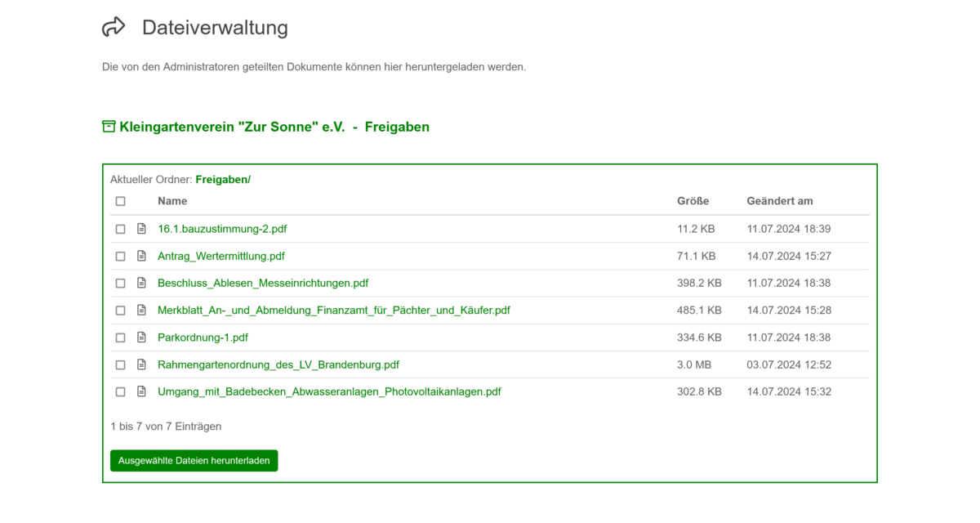Viewport: 980px width, 523px height.
Task: Click the Dateiverwaltung page heading
Action: point(215,27)
